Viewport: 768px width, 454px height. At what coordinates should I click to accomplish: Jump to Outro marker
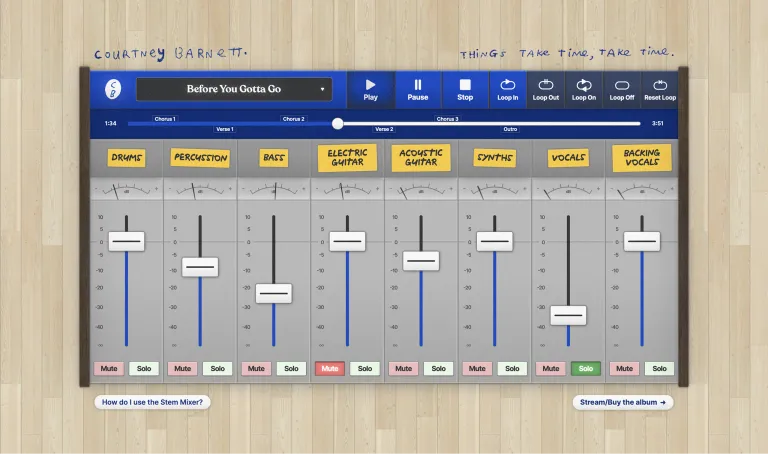tap(510, 129)
